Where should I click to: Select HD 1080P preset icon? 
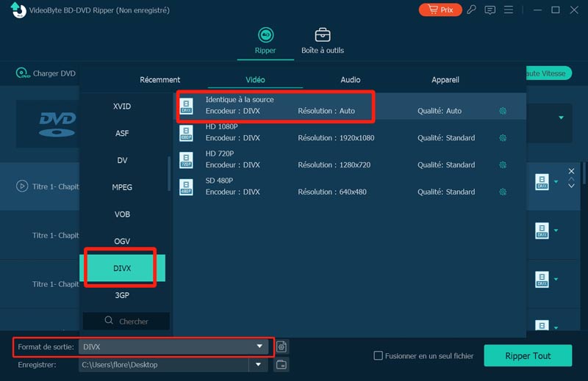(x=187, y=133)
